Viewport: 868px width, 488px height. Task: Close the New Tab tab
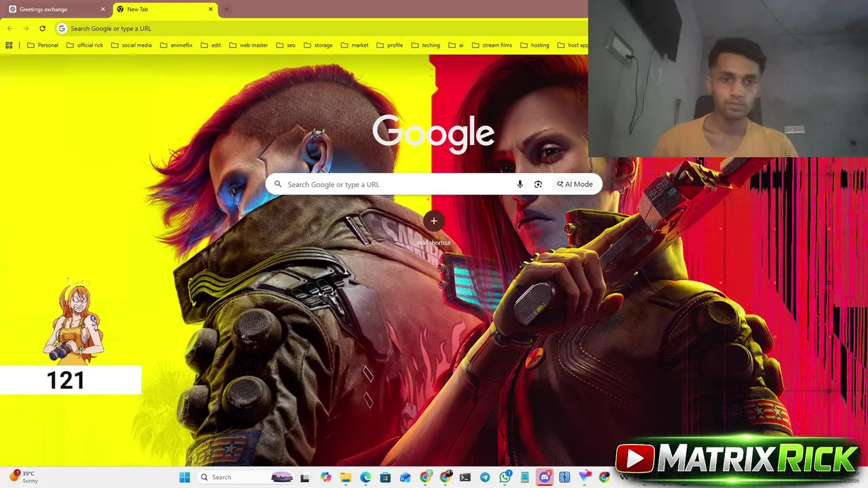[x=210, y=9]
